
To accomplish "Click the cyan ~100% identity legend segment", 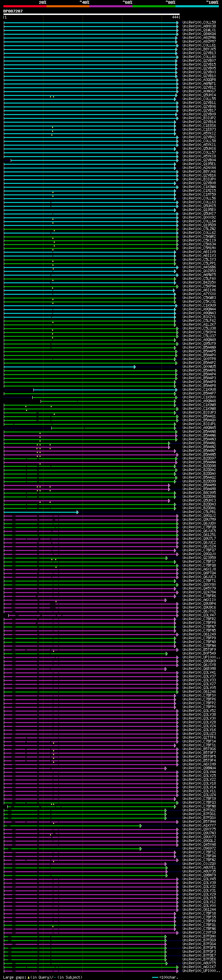I will tap(197, 6).
